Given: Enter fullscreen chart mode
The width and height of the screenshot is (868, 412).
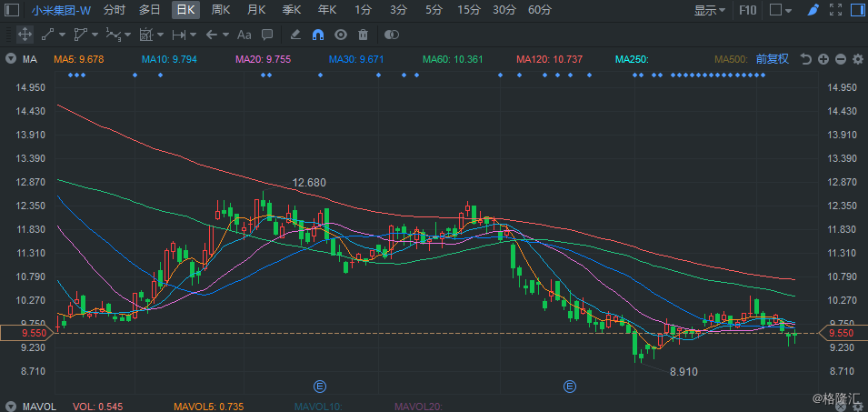Looking at the screenshot, I should (x=835, y=9).
